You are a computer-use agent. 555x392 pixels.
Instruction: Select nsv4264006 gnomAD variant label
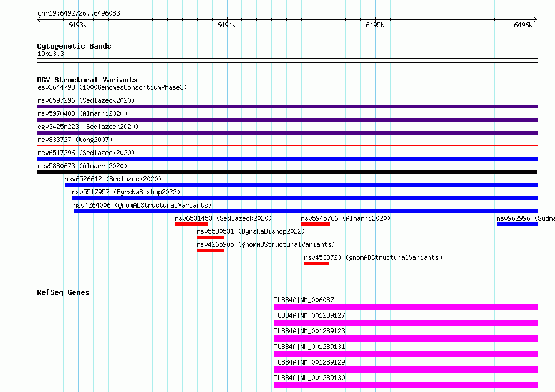point(142,205)
